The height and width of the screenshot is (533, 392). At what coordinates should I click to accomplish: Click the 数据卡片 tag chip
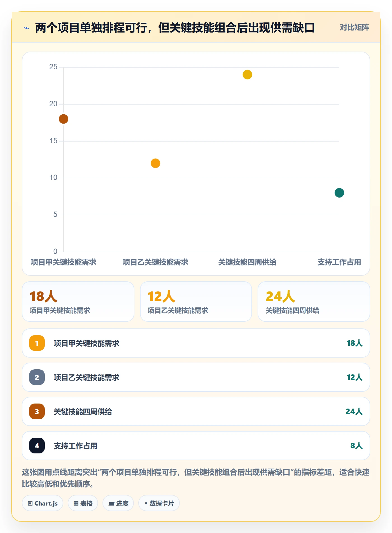click(x=159, y=503)
